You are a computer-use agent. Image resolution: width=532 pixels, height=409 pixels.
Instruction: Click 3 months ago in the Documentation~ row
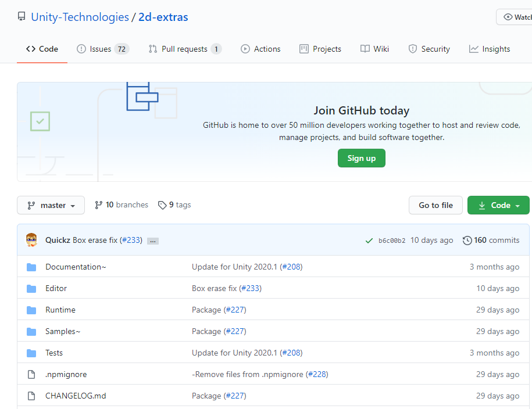click(x=494, y=267)
